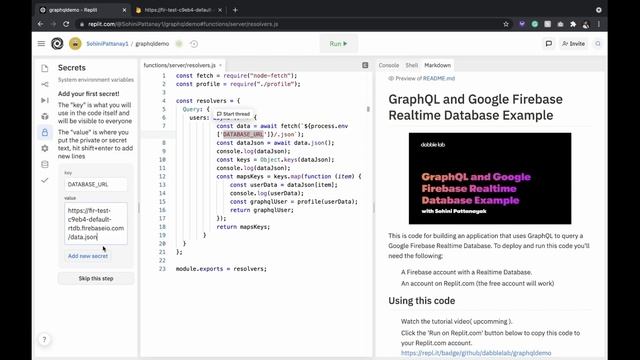Click the graphqldemo repl name

coord(152,44)
